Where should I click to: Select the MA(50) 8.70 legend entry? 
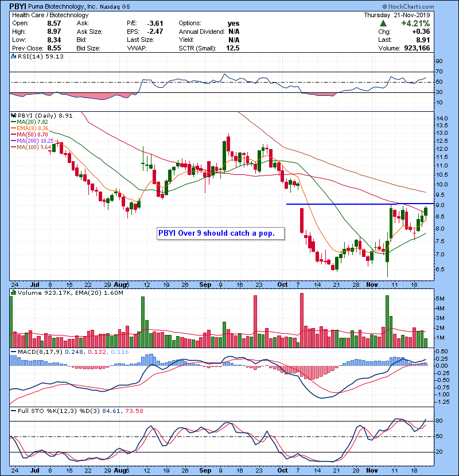pyautogui.click(x=30, y=134)
